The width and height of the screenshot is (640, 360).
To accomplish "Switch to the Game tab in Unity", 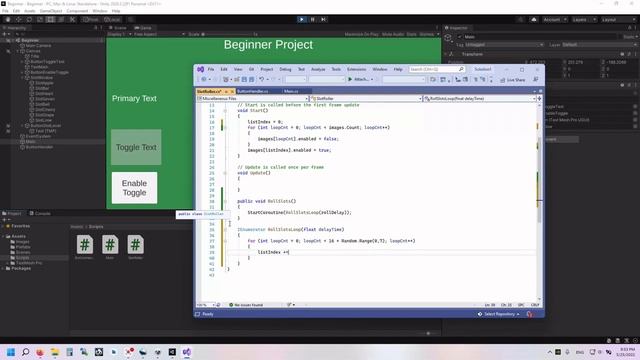I will pos(143,28).
